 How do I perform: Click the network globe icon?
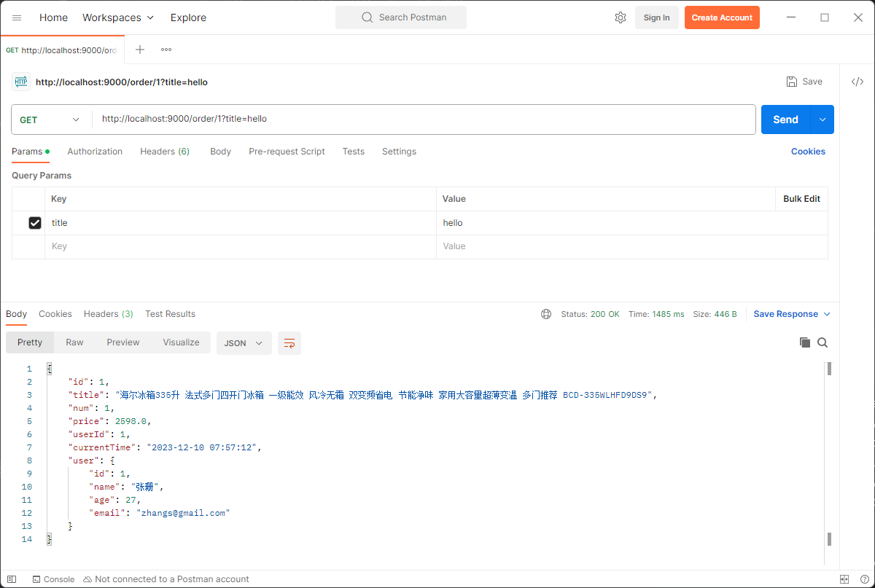[x=546, y=314]
